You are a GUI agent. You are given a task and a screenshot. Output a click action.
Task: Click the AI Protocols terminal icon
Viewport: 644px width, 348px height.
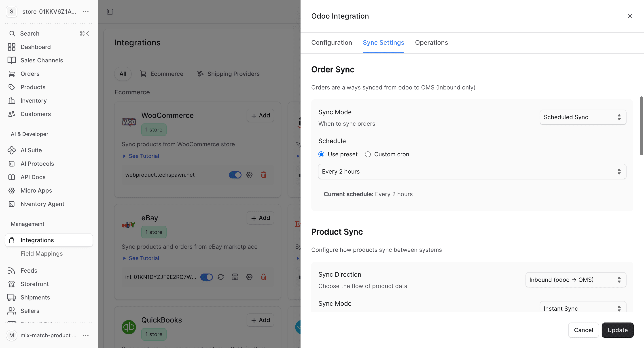coord(11,164)
